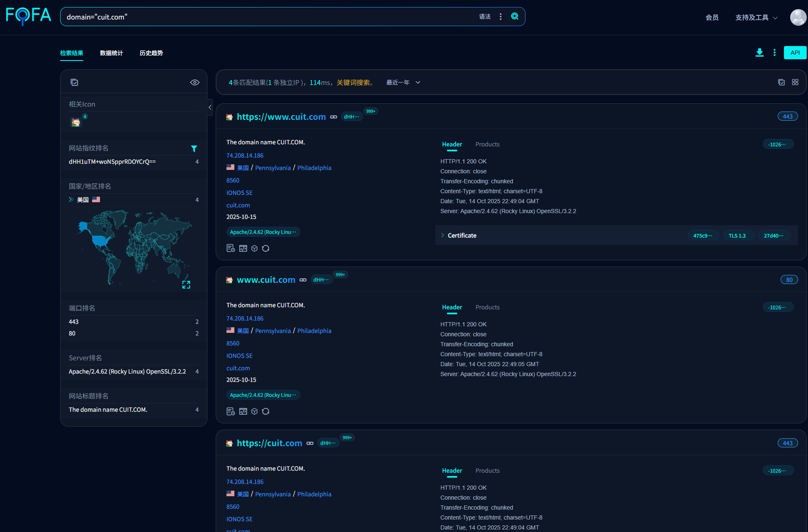Viewport: 808px width, 532px height.
Task: Select Header tab in first result
Action: [452, 144]
